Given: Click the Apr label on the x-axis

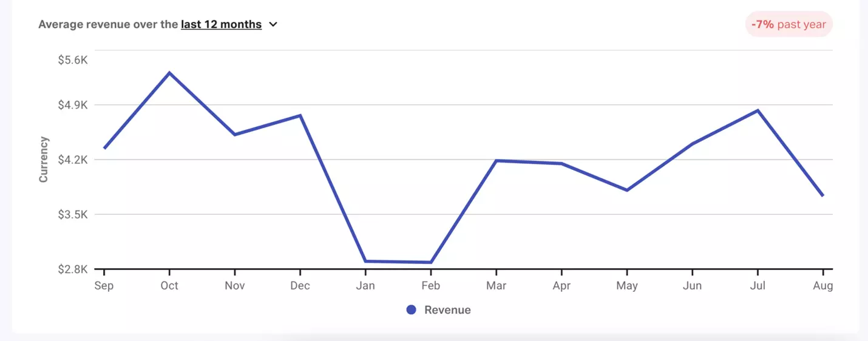Looking at the screenshot, I should 561,286.
